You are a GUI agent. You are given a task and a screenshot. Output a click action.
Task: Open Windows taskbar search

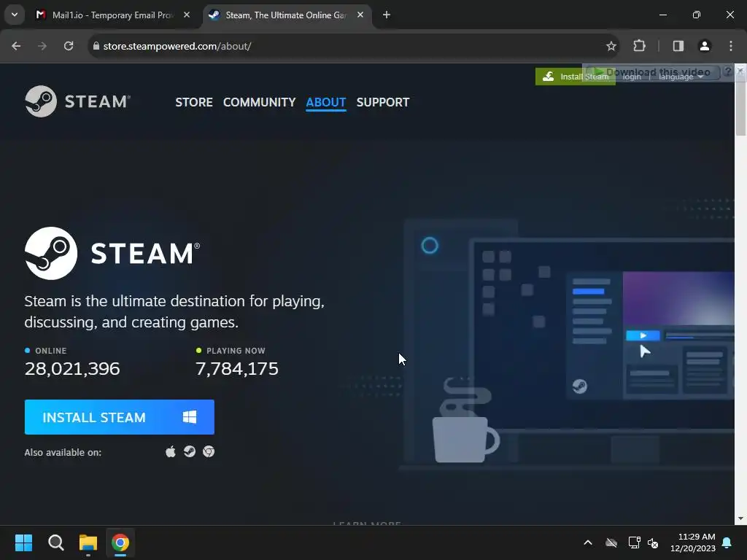pos(55,542)
